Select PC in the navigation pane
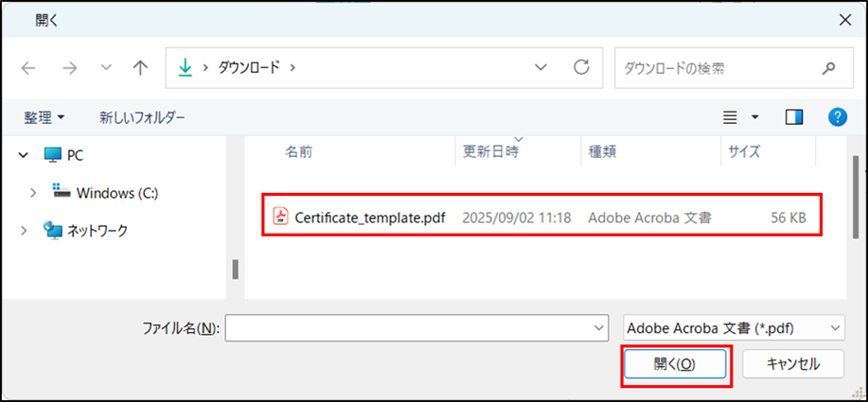This screenshot has height=402, width=868. 63,156
